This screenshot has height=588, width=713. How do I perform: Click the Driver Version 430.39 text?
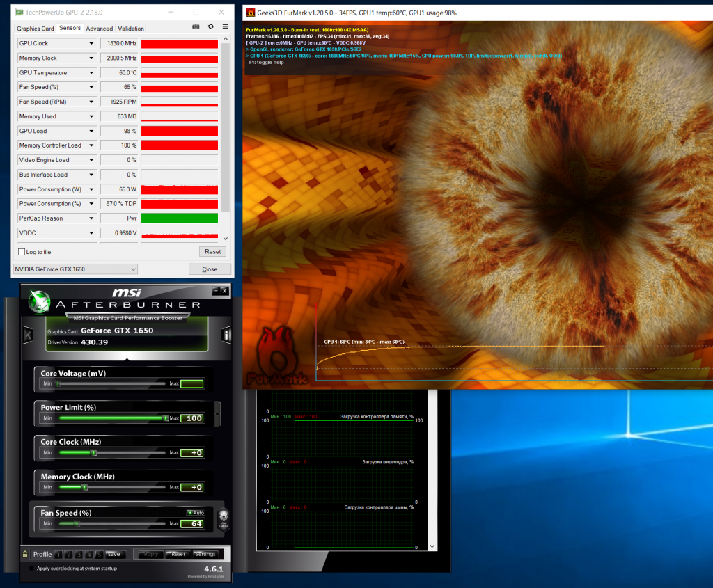click(x=78, y=342)
